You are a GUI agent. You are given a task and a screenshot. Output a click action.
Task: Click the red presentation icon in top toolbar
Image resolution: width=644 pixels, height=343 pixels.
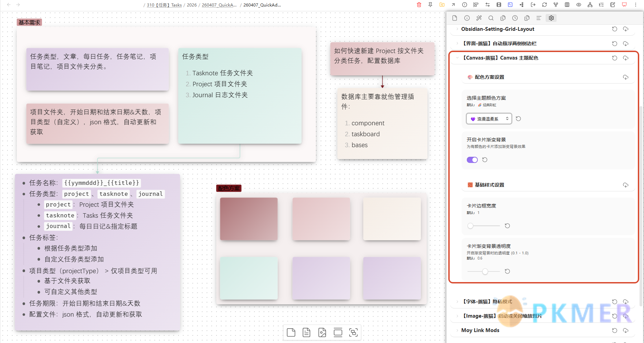[624, 5]
